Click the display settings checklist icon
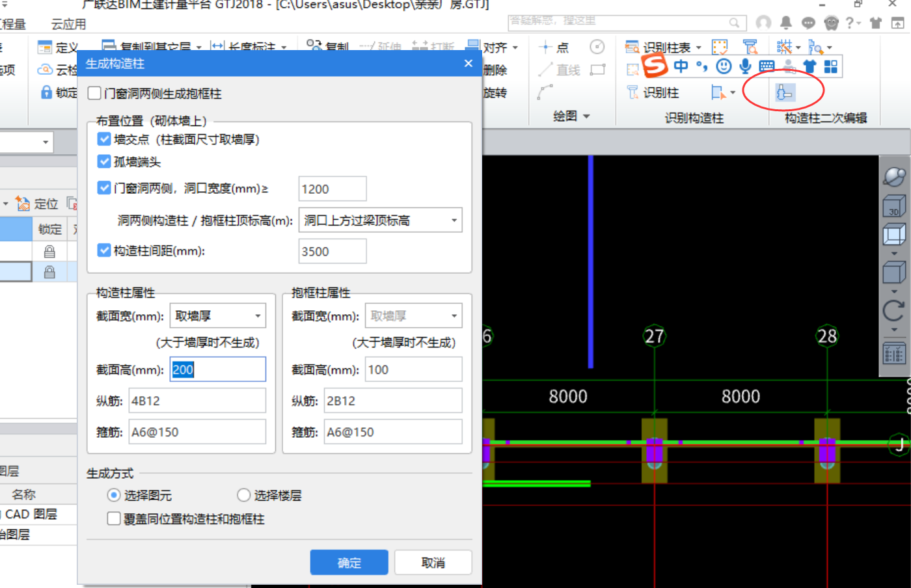Viewport: 911px width, 588px height. [894, 354]
